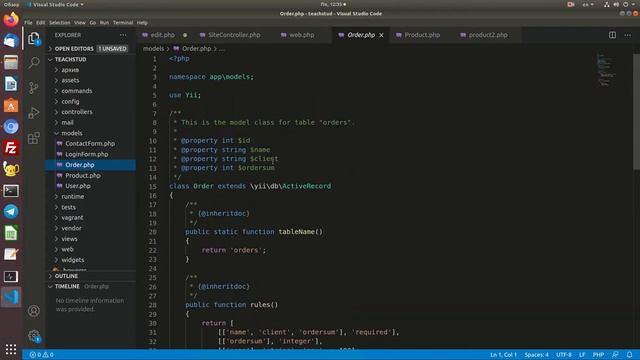Viewport: 640px width, 360px height.
Task: Open the Selection menu
Action: [60, 23]
